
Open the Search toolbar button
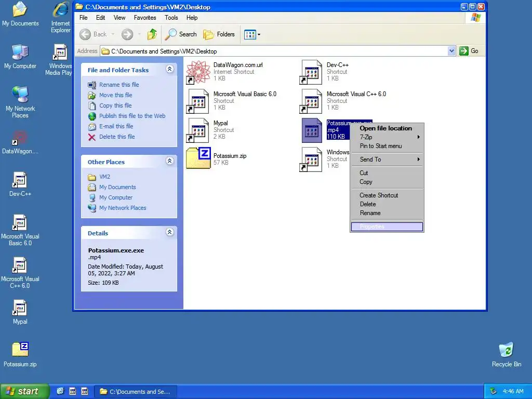click(x=181, y=34)
